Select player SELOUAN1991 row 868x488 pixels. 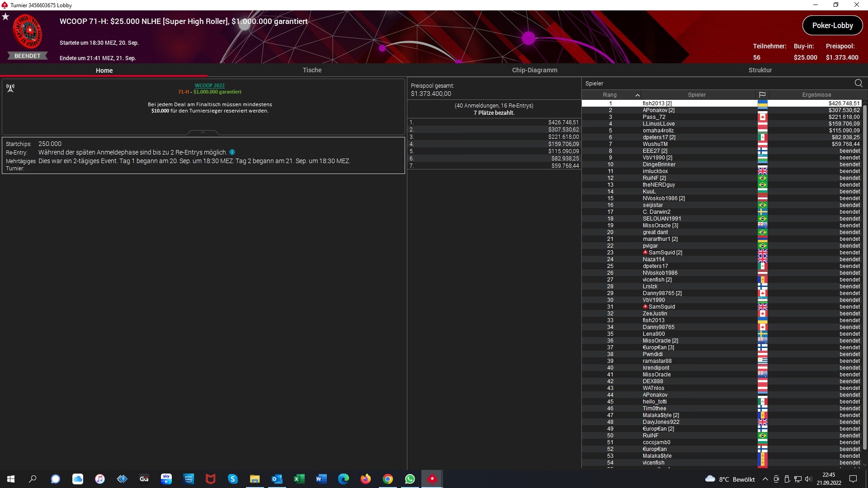(x=722, y=219)
